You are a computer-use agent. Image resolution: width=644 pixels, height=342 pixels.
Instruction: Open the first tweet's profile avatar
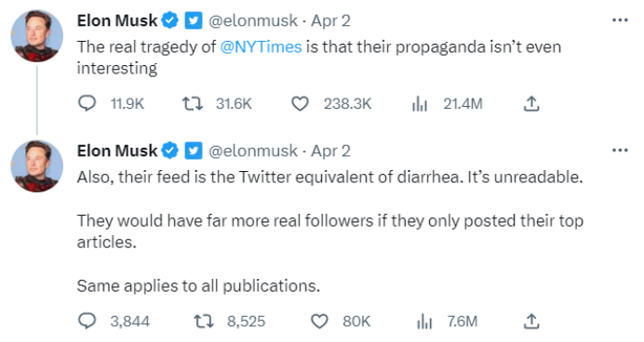[37, 36]
